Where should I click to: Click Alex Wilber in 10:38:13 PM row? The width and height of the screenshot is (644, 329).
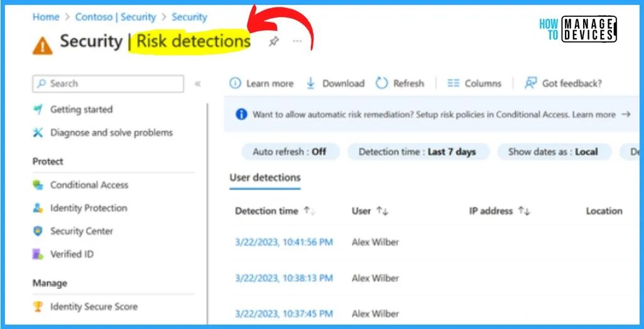click(375, 278)
